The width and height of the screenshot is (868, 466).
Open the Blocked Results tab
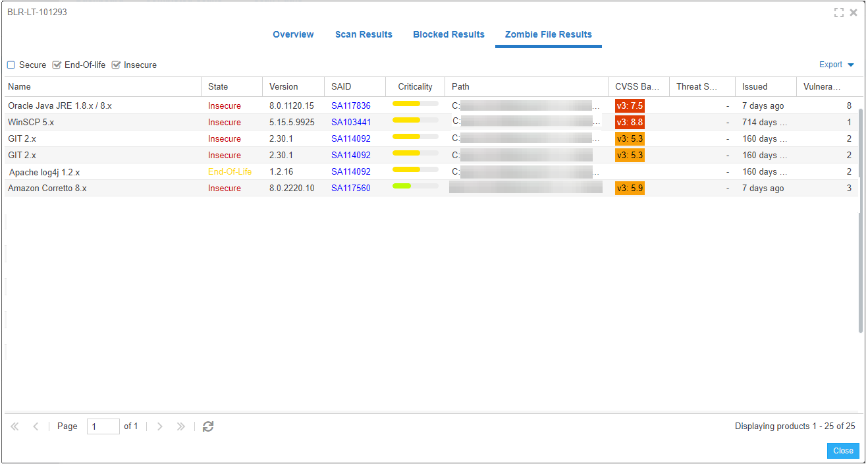pyautogui.click(x=448, y=34)
